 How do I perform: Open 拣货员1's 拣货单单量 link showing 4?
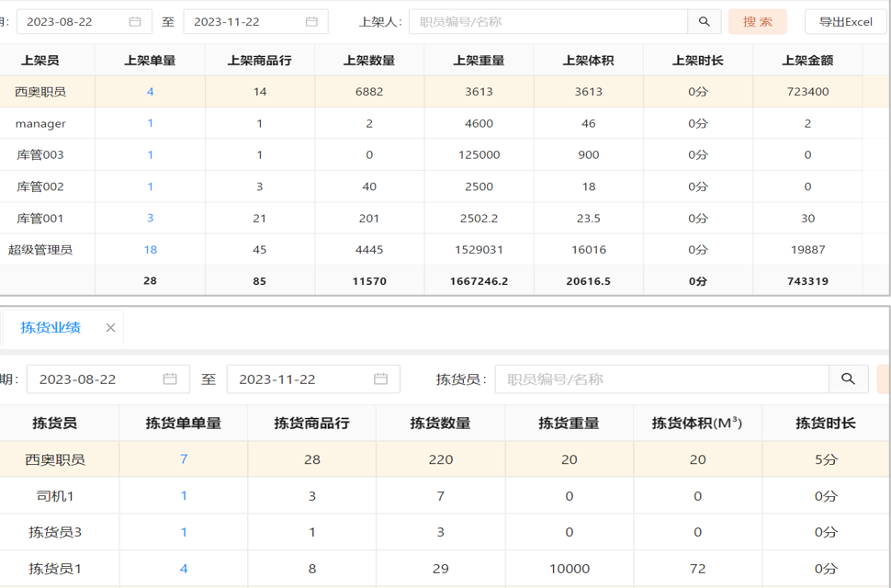click(x=184, y=569)
